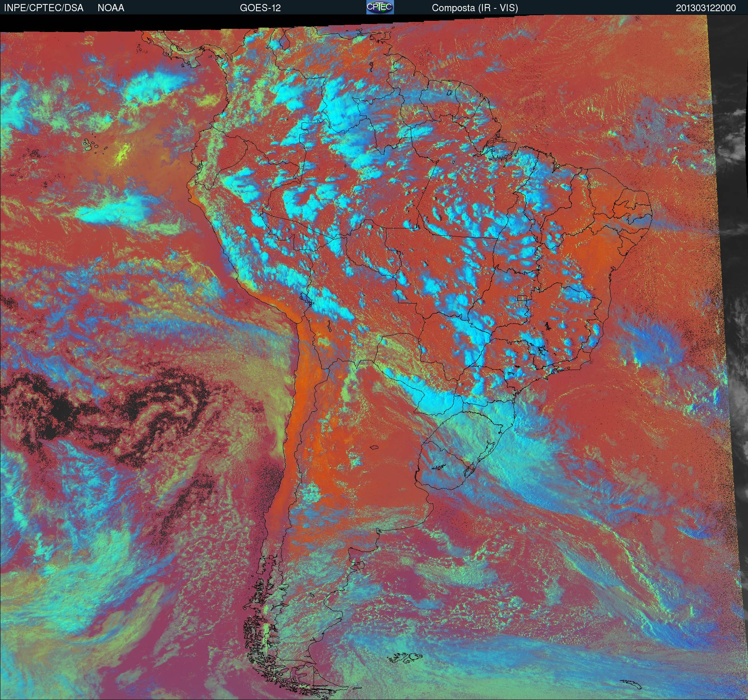Viewport: 748px width, 700px height.
Task: Click the 201303122000 timestamp
Action: point(706,8)
